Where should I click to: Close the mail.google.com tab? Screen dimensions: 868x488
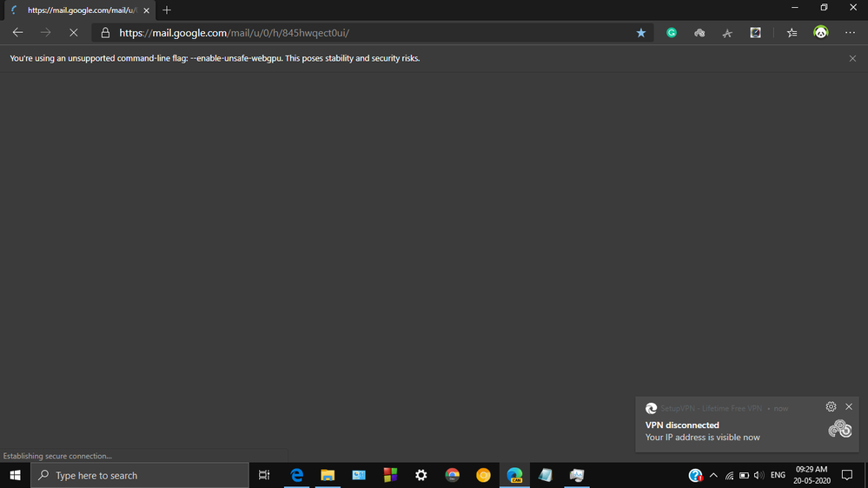[146, 10]
